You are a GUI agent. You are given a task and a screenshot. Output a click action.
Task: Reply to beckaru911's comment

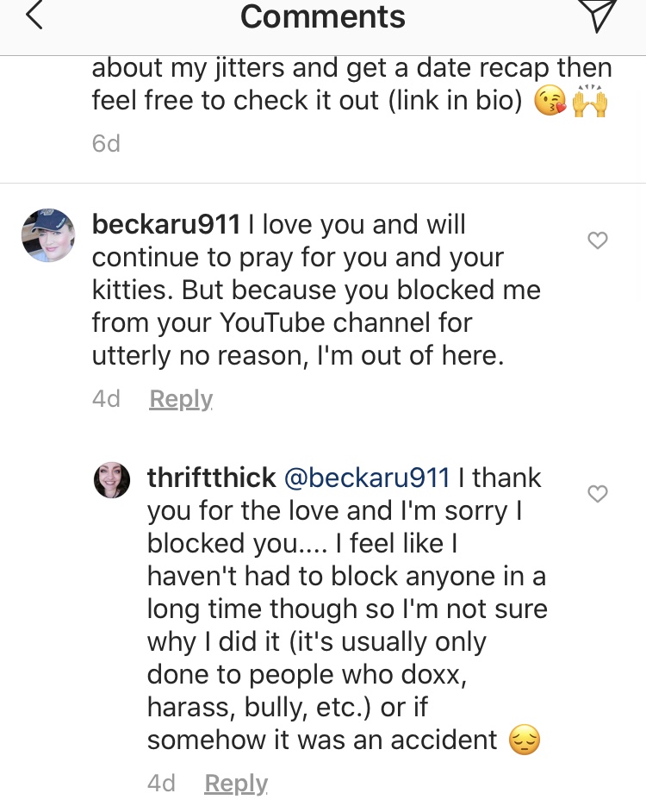pos(181,399)
